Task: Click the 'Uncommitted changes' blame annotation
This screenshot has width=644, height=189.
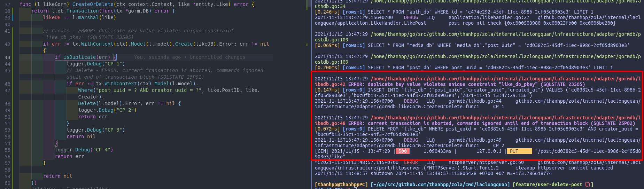Action: click(217, 57)
